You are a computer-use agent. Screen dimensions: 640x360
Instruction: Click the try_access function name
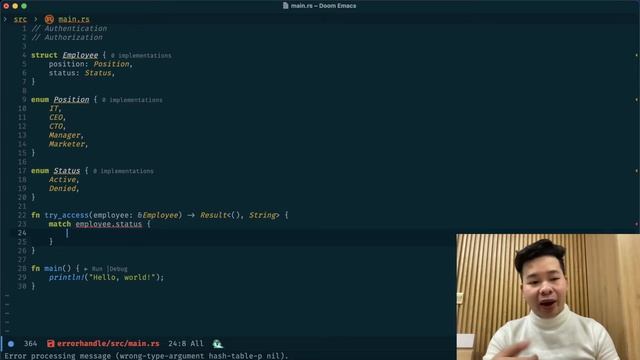click(66, 215)
